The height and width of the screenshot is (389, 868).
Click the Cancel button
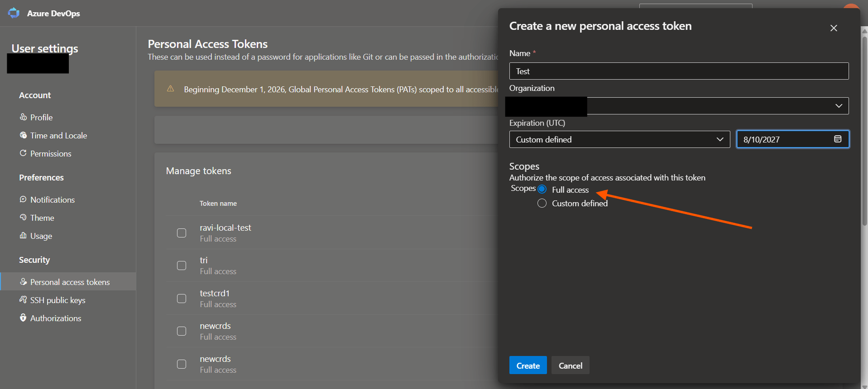tap(571, 365)
